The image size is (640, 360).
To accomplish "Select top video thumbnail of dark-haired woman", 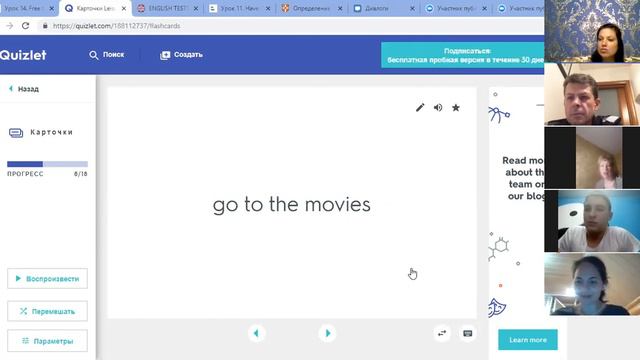I will (592, 31).
